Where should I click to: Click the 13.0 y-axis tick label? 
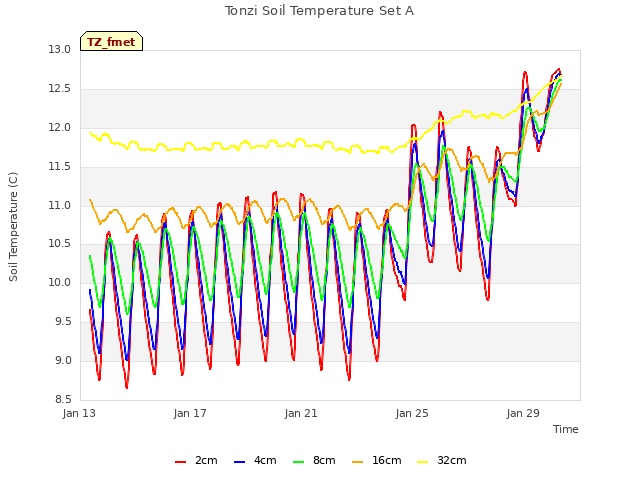tap(60, 50)
